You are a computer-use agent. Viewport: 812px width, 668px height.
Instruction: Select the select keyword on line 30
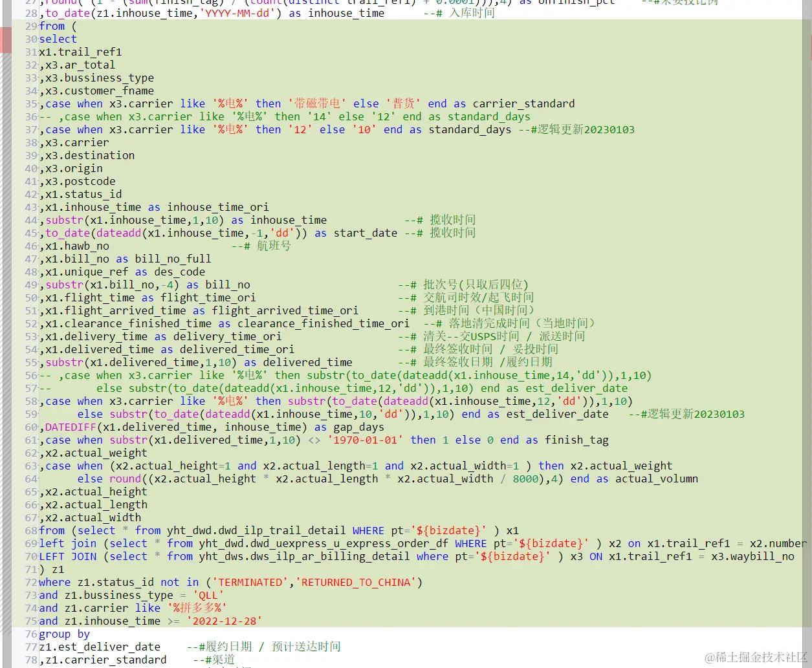click(58, 39)
